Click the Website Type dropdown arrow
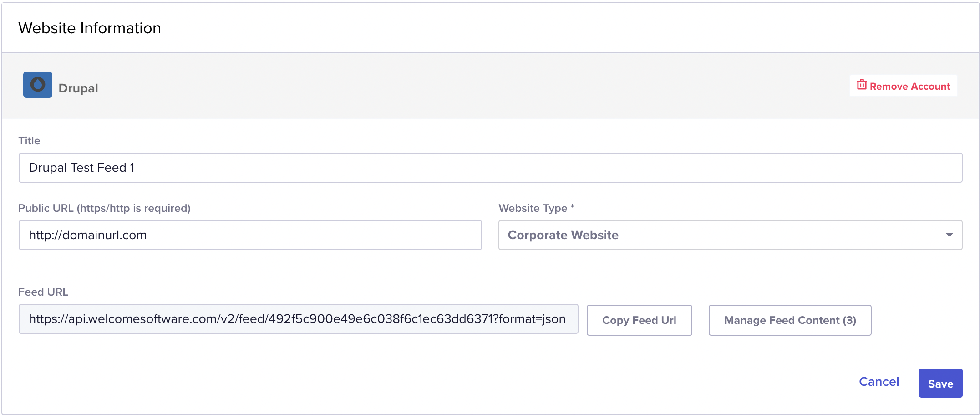This screenshot has width=980, height=415. (949, 235)
